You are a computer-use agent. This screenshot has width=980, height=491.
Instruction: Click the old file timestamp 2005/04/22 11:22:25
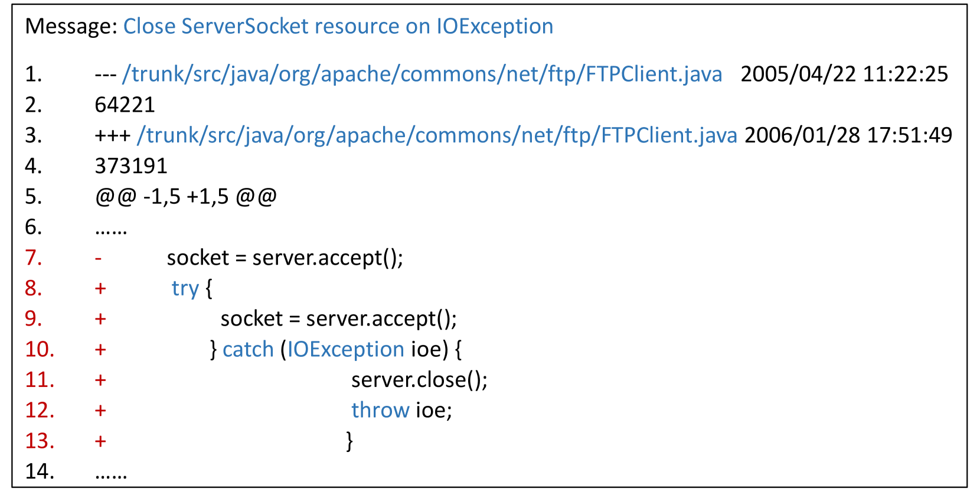click(x=844, y=74)
